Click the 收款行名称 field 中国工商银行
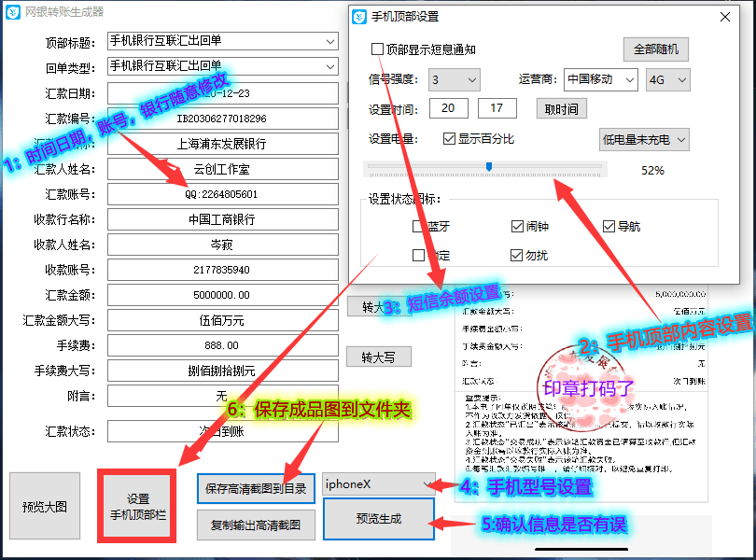The image size is (756, 560). click(x=223, y=219)
